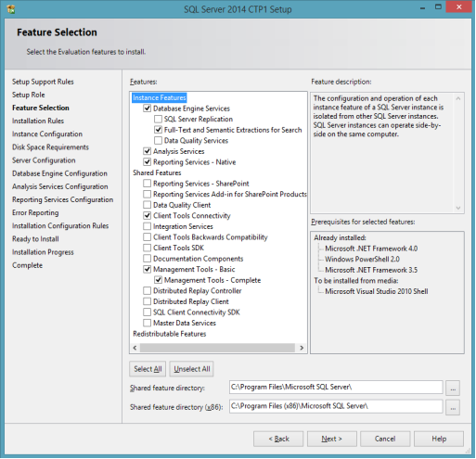Uncheck Management Tools - Complete
476x459 pixels.
click(x=158, y=280)
